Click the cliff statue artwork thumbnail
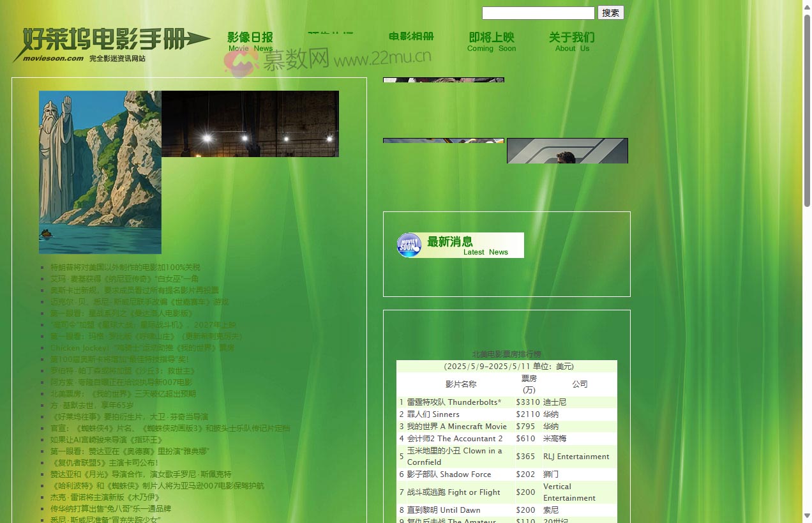 [100, 172]
